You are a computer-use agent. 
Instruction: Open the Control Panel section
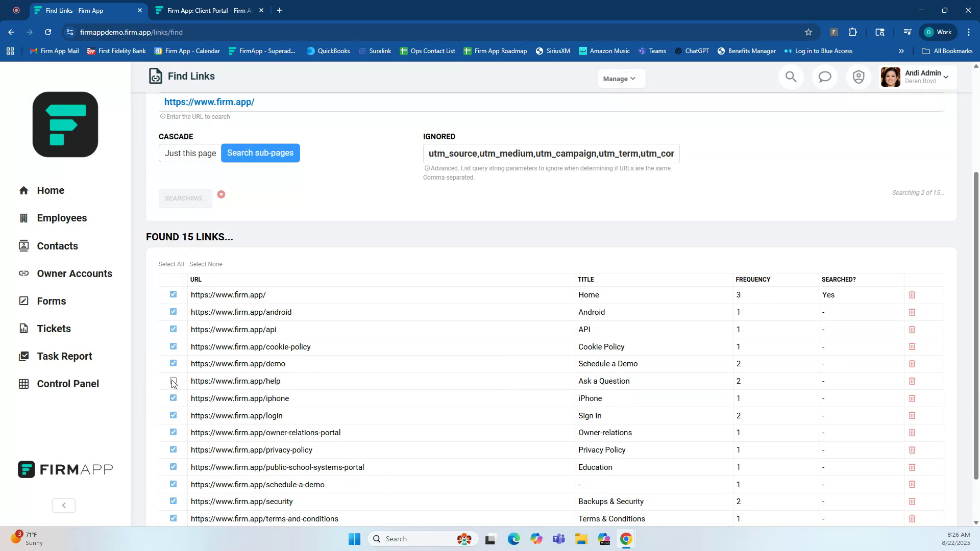pos(67,384)
